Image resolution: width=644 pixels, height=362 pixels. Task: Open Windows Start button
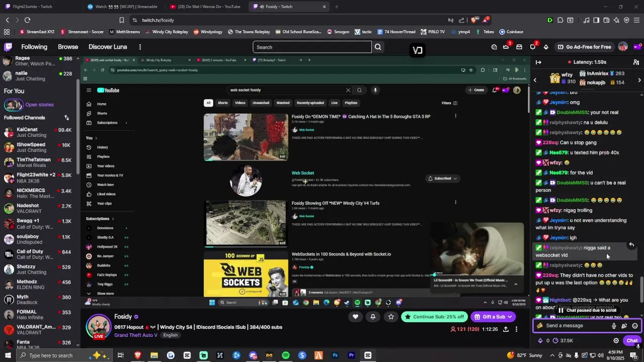point(8,355)
